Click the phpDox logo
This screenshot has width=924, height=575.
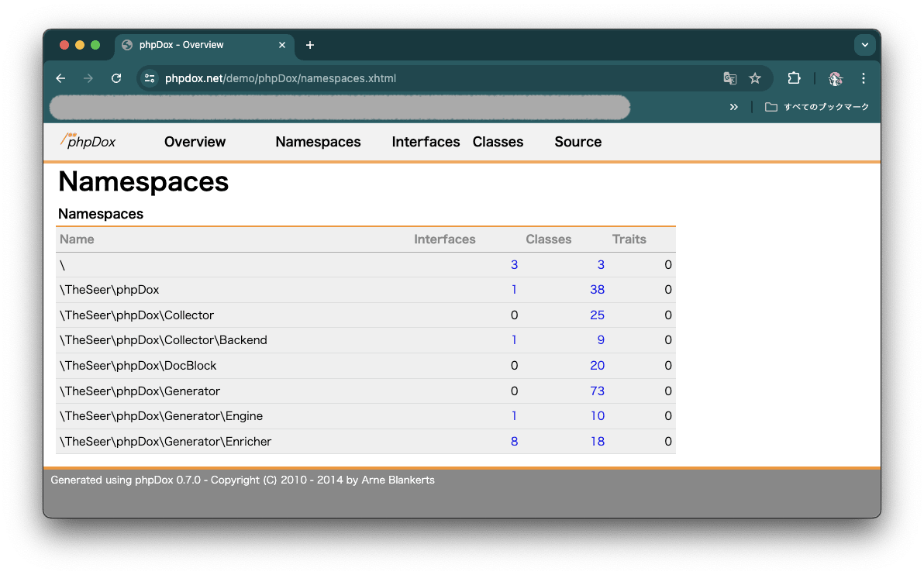pyautogui.click(x=88, y=141)
